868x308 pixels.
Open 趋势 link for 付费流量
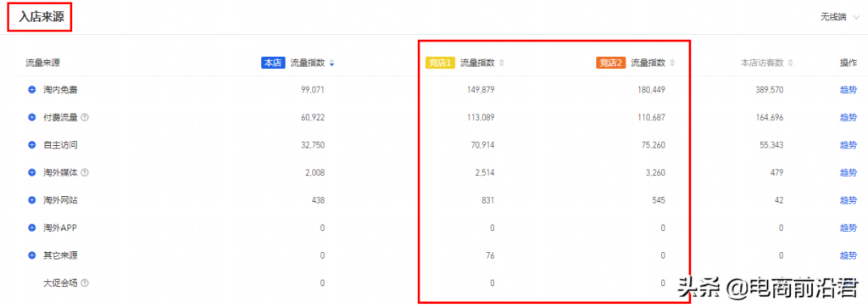(x=848, y=117)
